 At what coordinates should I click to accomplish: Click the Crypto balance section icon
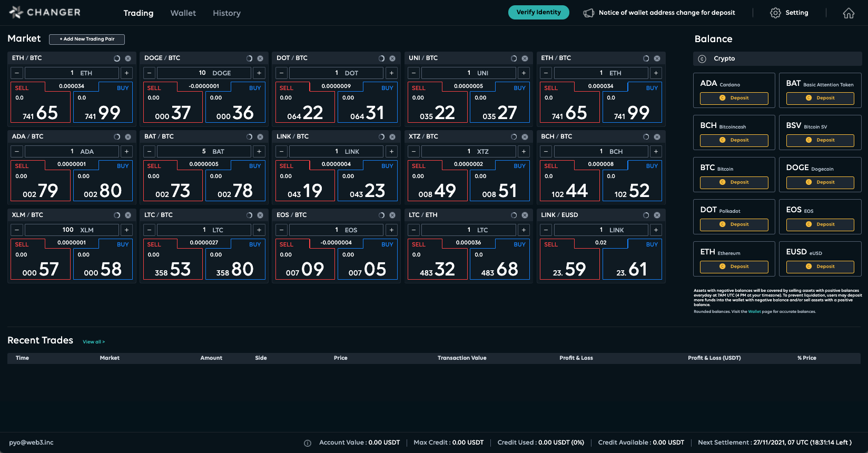pyautogui.click(x=702, y=59)
